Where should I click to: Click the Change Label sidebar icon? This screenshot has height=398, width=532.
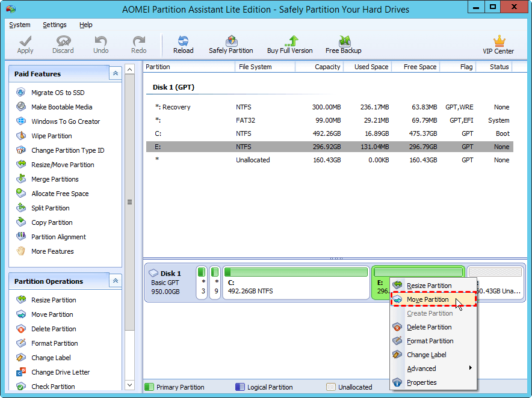pos(20,357)
